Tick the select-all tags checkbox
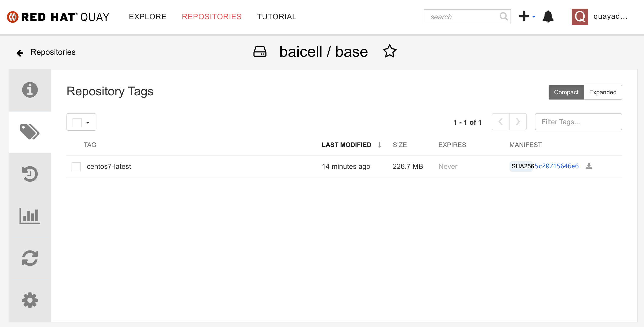 click(x=77, y=122)
